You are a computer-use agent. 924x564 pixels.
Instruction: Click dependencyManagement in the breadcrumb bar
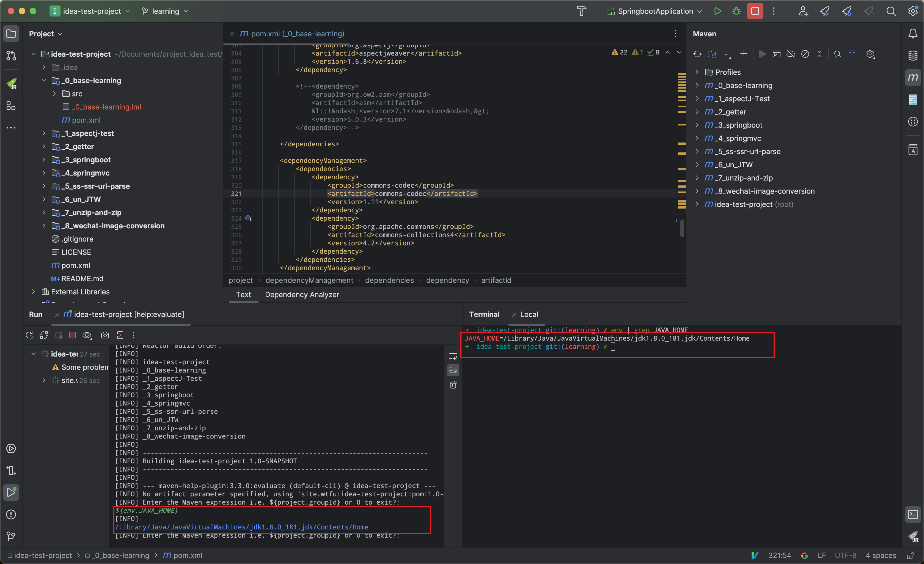(x=309, y=280)
